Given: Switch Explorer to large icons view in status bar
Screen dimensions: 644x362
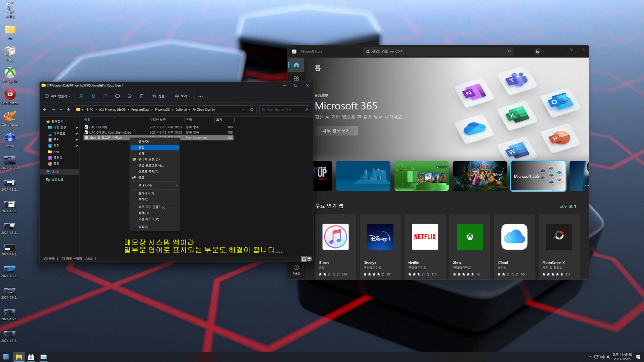Looking at the screenshot, I should (309, 259).
